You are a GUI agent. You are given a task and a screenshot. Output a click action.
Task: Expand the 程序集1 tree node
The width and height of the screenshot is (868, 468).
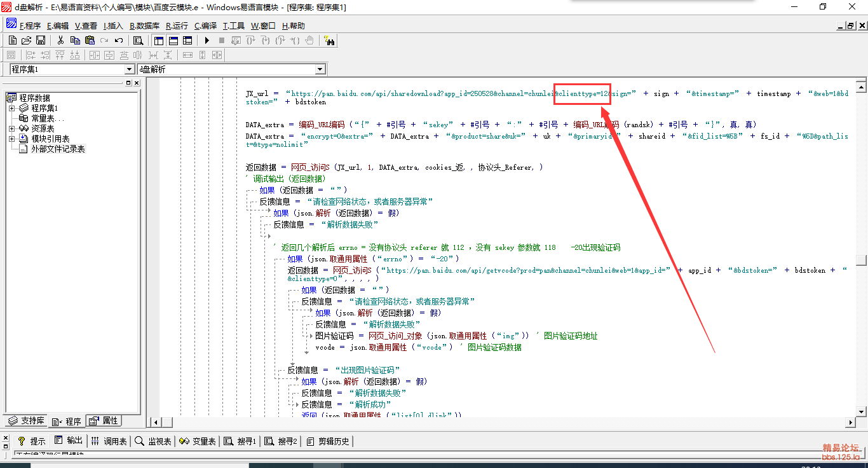11,108
